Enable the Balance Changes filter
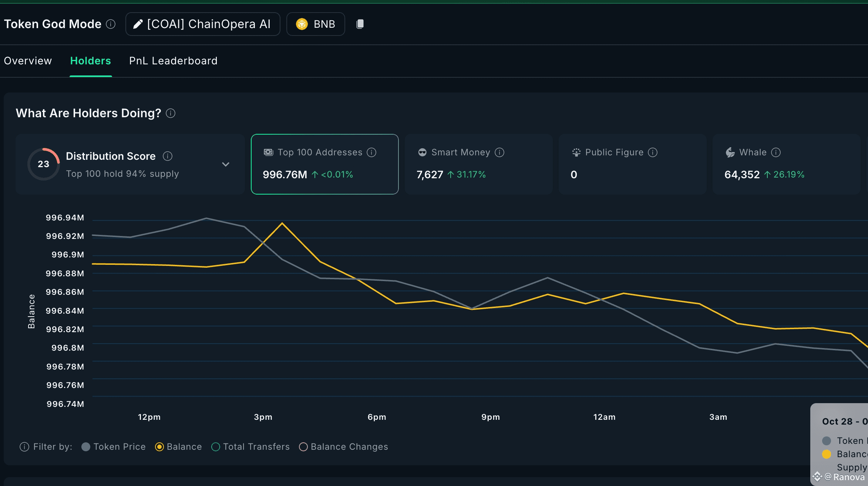Image resolution: width=868 pixels, height=486 pixels. point(303,447)
